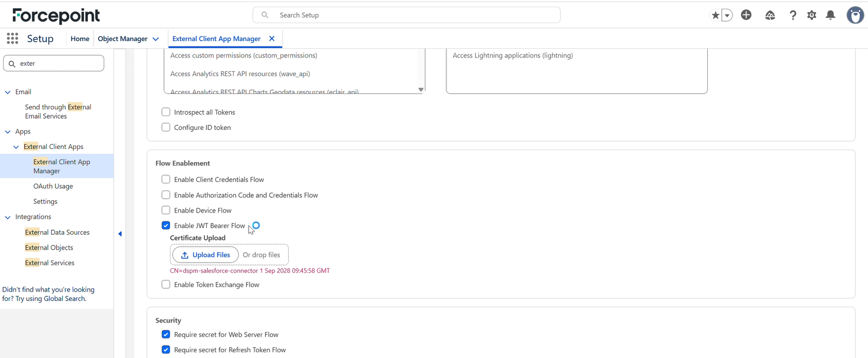
Task: Enable Device Flow checkbox
Action: tap(166, 210)
